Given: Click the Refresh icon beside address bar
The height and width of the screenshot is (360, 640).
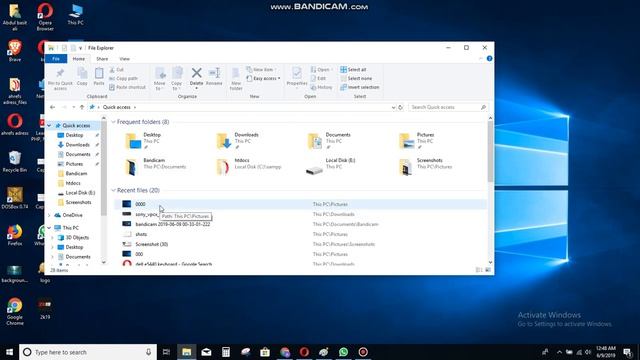Looking at the screenshot, I should tap(400, 107).
